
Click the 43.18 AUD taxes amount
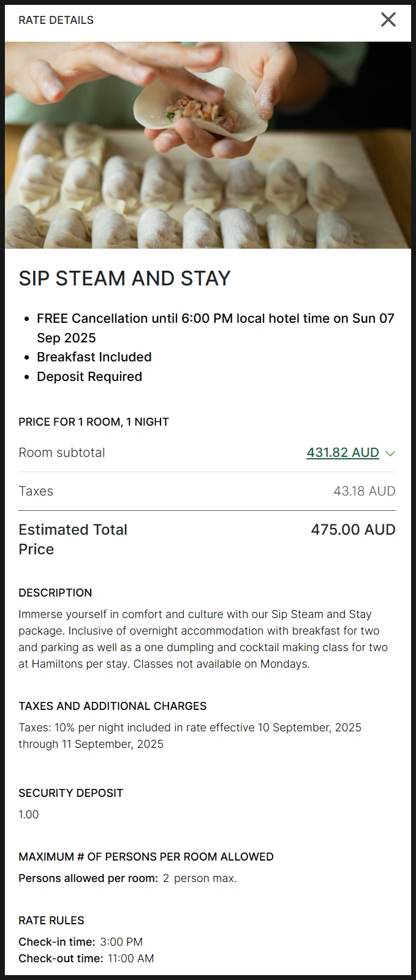[x=364, y=491]
